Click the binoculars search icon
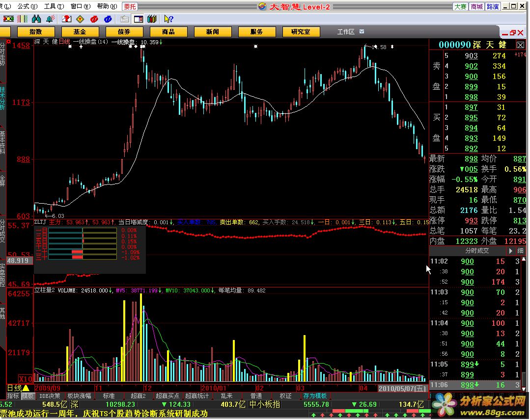 (36, 19)
